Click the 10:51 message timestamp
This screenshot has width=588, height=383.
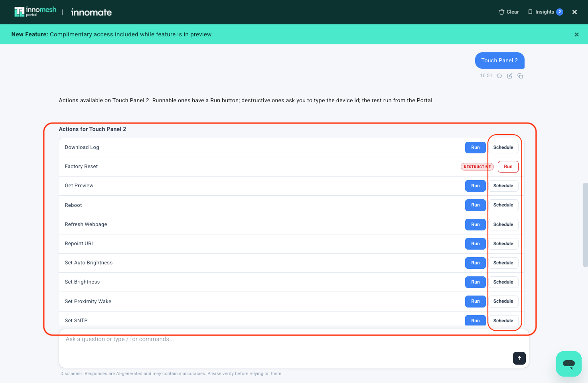point(486,75)
